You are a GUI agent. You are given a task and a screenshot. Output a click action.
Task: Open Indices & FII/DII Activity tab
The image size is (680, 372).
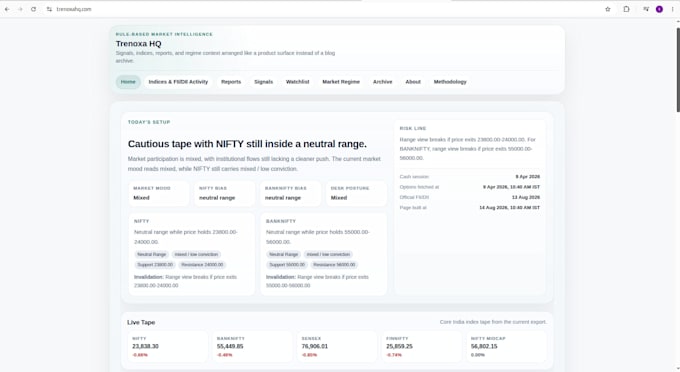(178, 82)
